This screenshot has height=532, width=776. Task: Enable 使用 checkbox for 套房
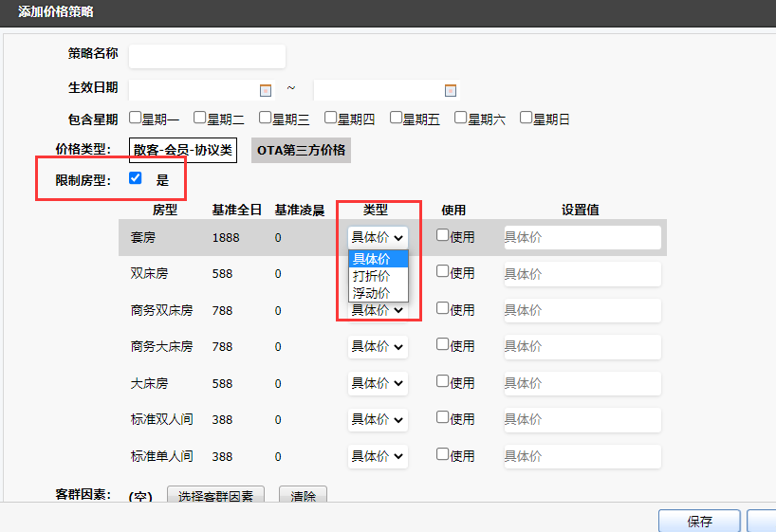pos(442,234)
